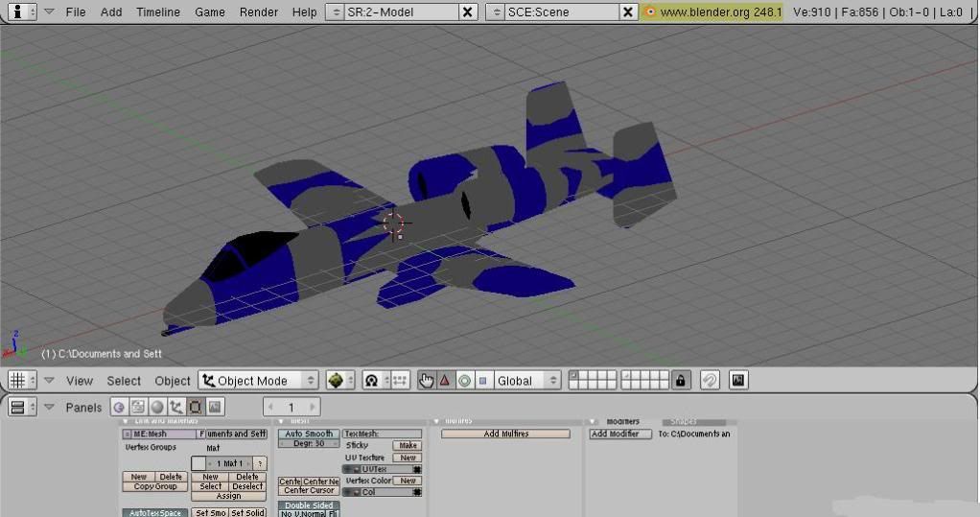Image resolution: width=980 pixels, height=517 pixels.
Task: Render this 3D view with OpenGL
Action: tap(738, 380)
